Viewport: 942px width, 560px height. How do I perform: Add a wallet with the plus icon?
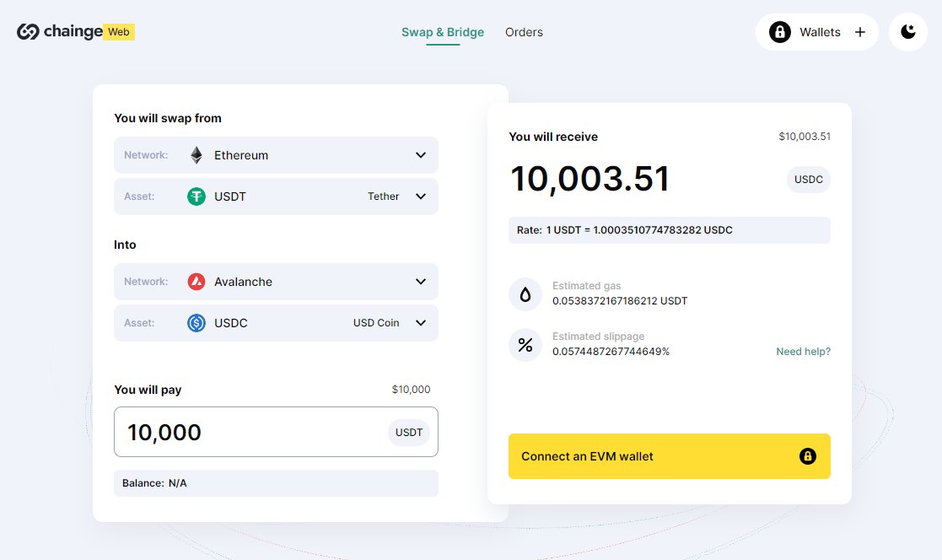859,32
